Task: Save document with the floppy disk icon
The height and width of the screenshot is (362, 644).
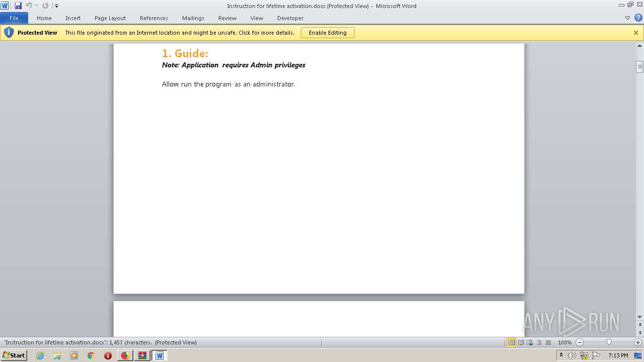Action: (18, 6)
